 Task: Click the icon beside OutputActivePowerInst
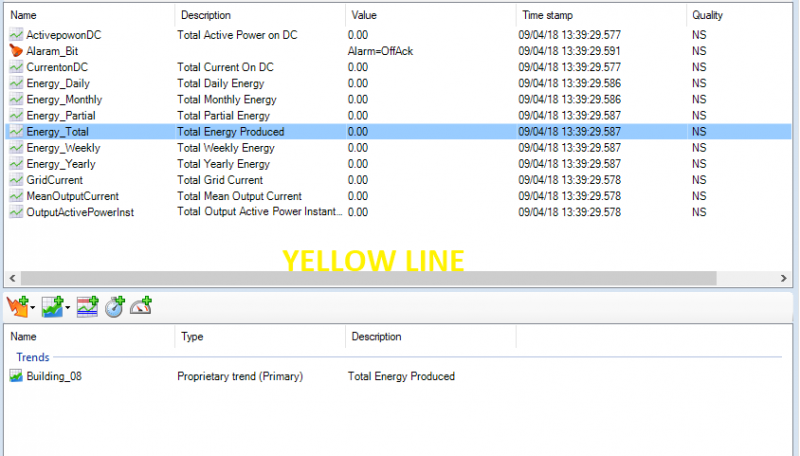[x=16, y=212]
